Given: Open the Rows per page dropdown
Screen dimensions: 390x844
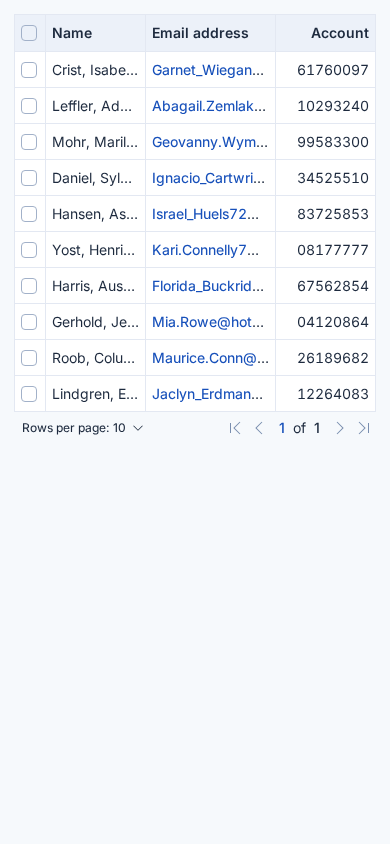Looking at the screenshot, I should (x=83, y=428).
